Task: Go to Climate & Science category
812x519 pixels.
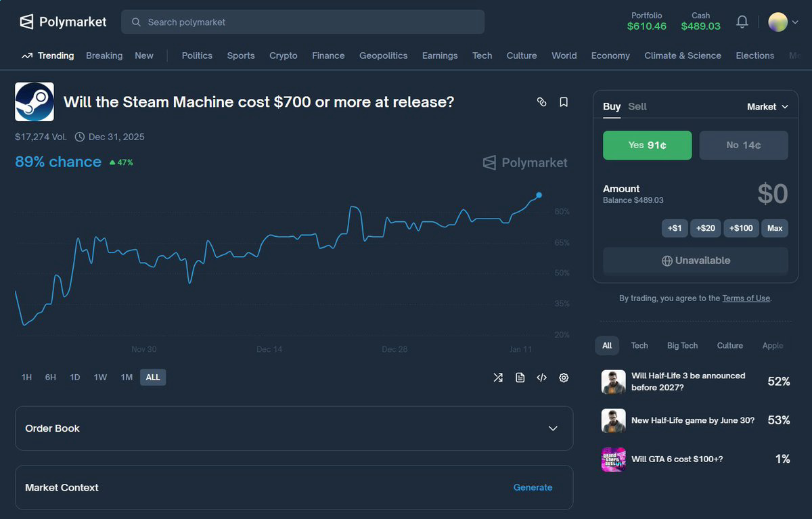Action: (683, 55)
